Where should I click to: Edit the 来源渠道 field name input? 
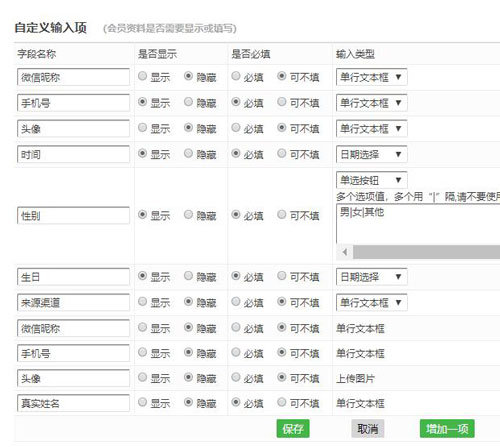[73, 302]
